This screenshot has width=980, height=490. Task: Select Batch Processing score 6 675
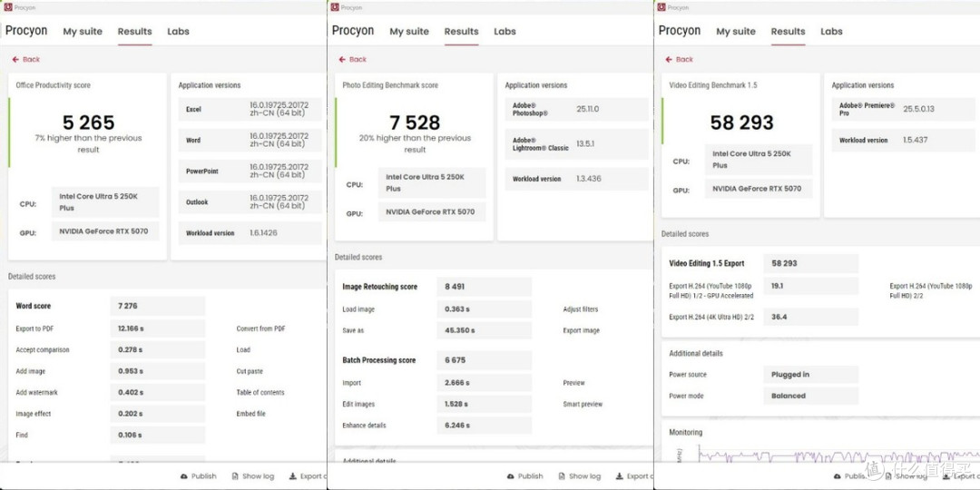pos(485,360)
